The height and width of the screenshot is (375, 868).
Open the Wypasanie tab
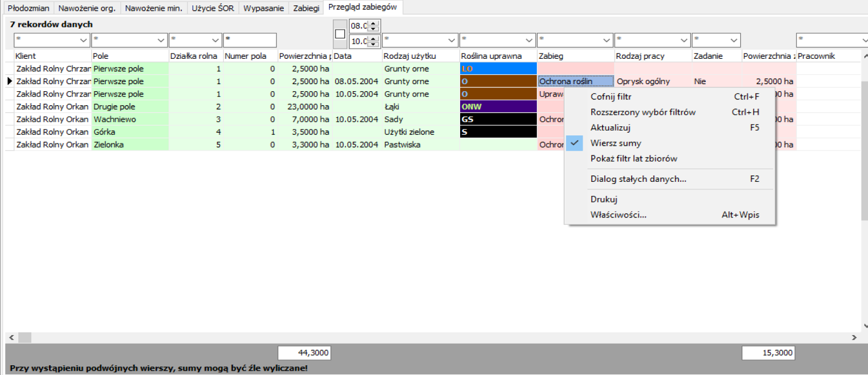click(x=263, y=8)
